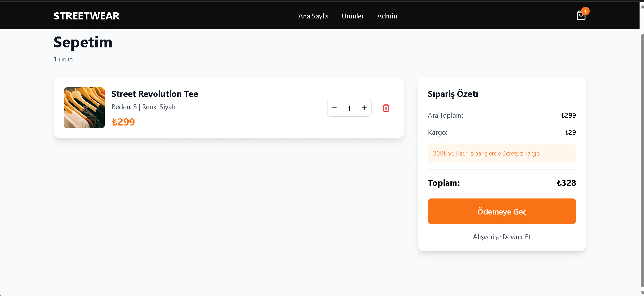
Task: Click the Kargo ₺29 value
Action: click(x=570, y=132)
